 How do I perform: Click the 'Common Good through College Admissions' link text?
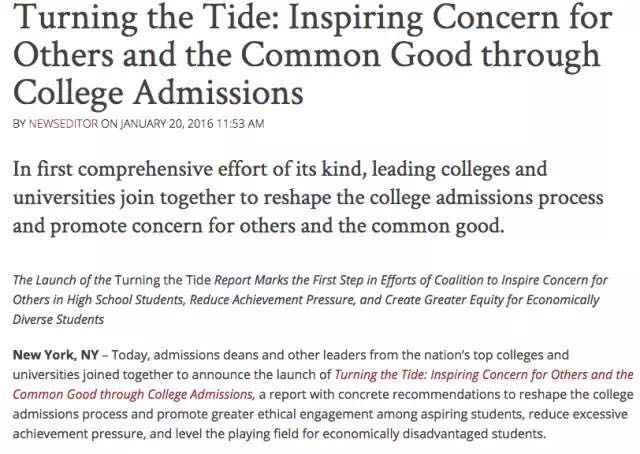pos(133,394)
